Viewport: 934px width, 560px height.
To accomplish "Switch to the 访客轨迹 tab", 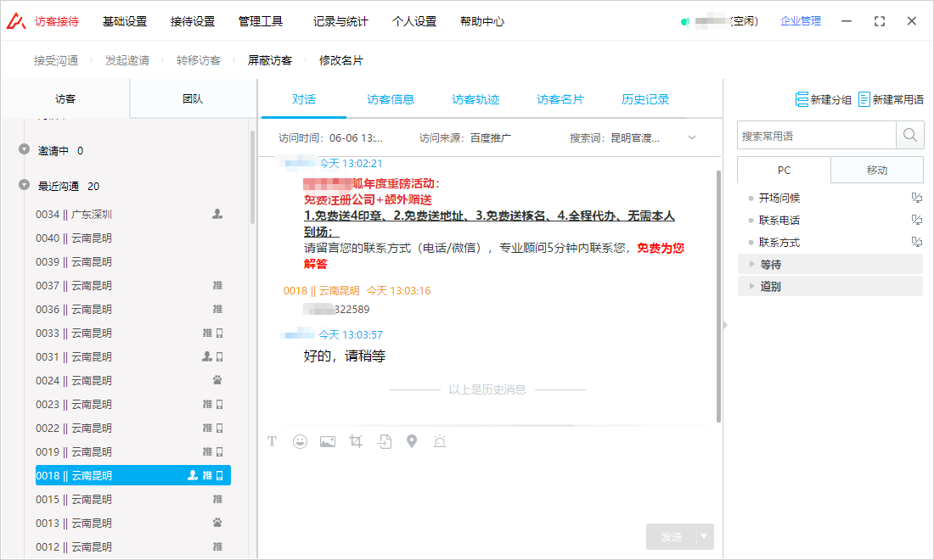I will pyautogui.click(x=475, y=99).
